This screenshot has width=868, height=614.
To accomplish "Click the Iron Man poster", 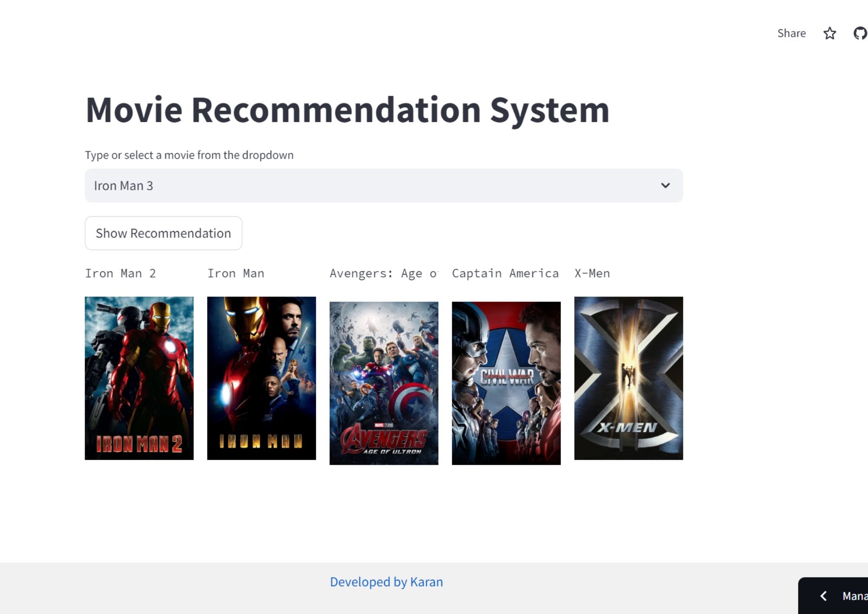I will point(261,378).
